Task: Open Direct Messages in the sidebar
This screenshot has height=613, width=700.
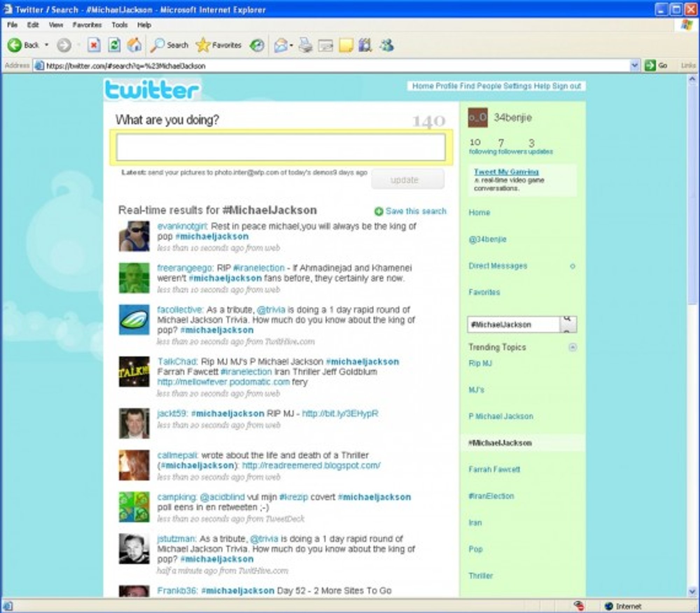Action: click(x=498, y=266)
